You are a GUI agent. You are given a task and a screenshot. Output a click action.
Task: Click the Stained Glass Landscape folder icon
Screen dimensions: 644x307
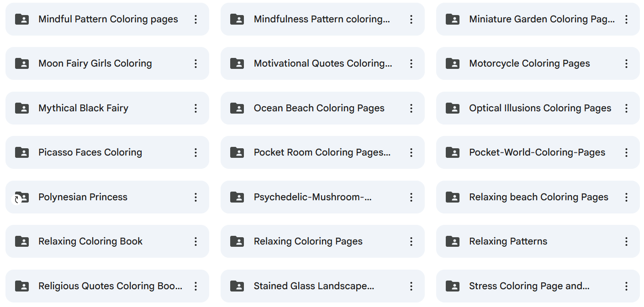pyautogui.click(x=237, y=286)
